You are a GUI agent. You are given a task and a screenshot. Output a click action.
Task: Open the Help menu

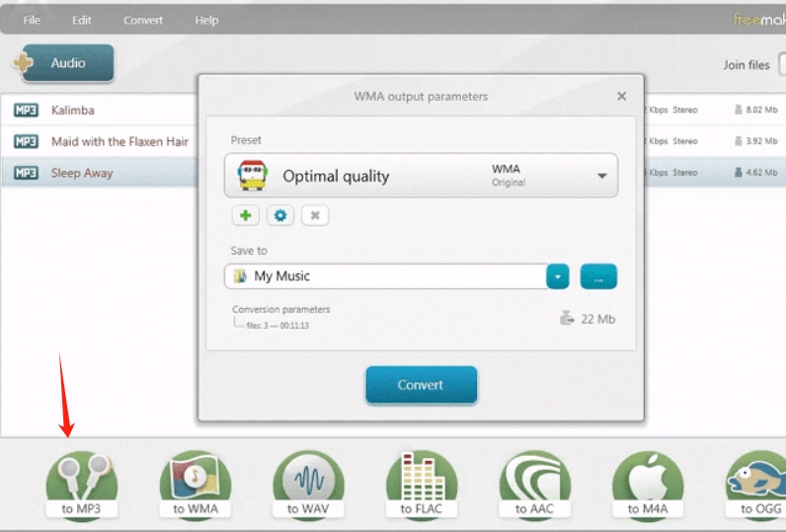(x=206, y=20)
